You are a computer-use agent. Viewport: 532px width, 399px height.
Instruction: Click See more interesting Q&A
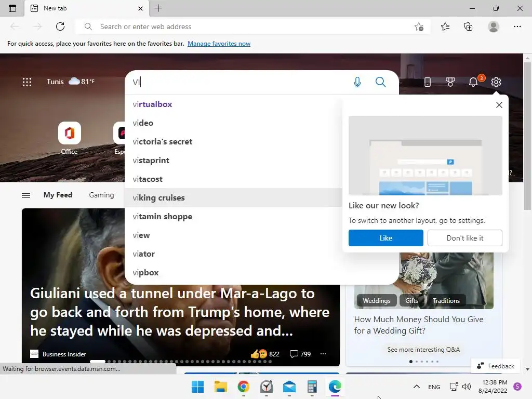[423, 350]
